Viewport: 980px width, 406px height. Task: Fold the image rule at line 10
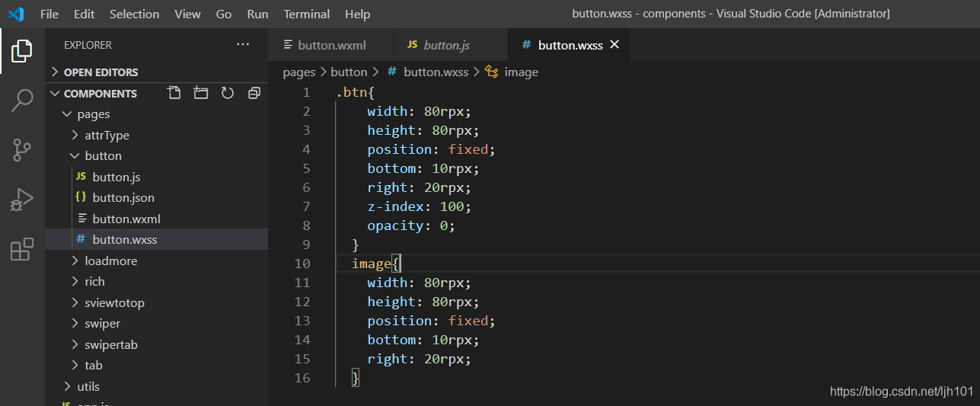[325, 264]
